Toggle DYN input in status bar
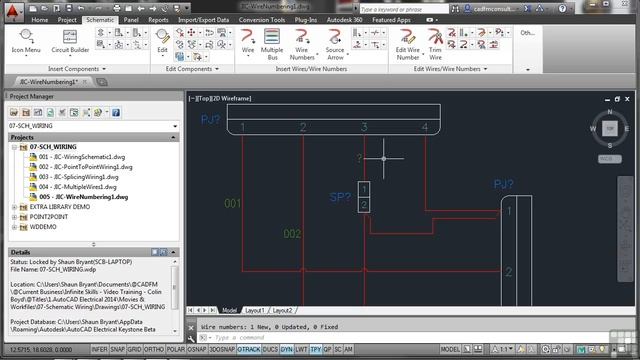This screenshot has width=640, height=360. pyautogui.click(x=287, y=349)
